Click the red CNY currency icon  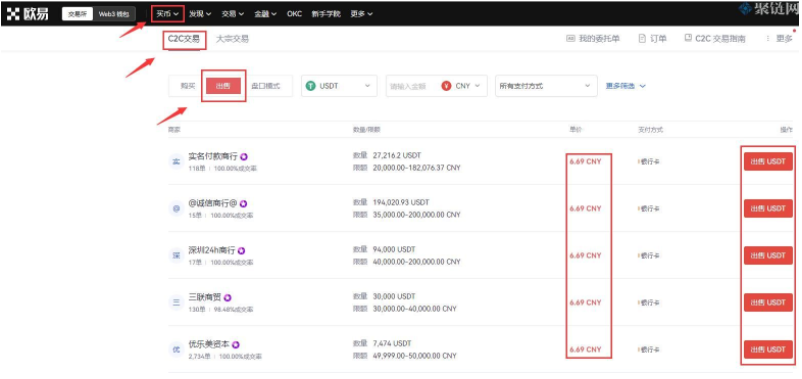(446, 86)
